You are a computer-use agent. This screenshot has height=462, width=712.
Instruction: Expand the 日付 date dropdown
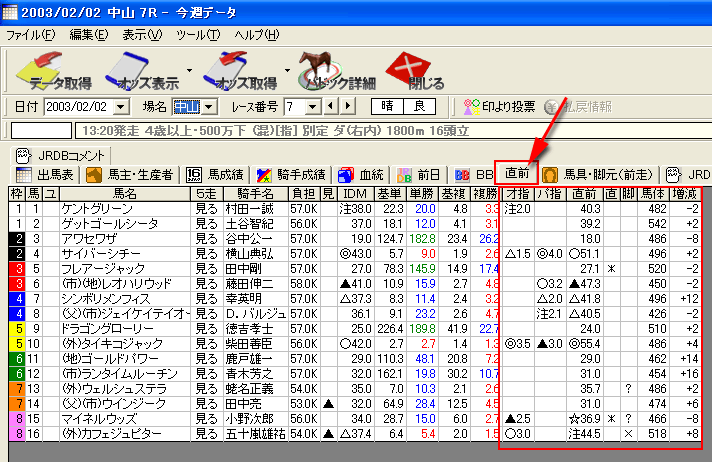122,106
